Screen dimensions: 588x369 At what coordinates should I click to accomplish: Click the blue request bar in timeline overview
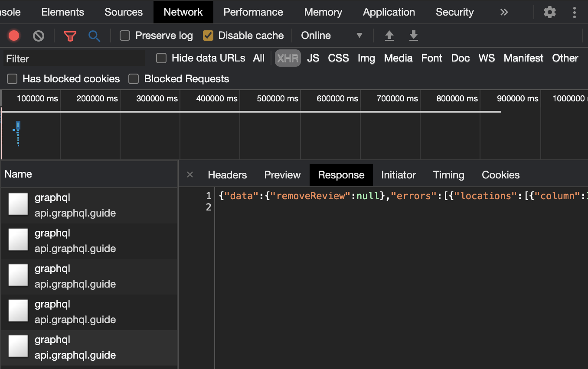click(x=18, y=126)
